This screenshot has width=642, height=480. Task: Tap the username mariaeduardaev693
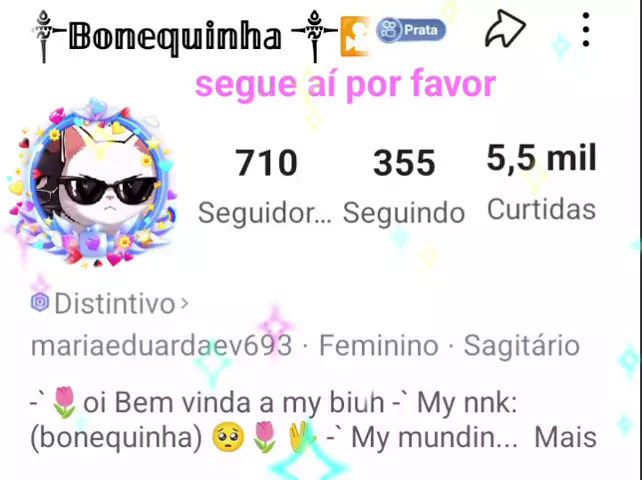pyautogui.click(x=162, y=345)
